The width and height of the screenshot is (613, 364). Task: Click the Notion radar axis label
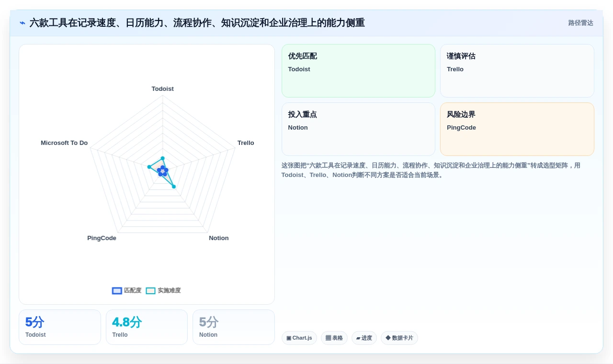click(x=219, y=238)
